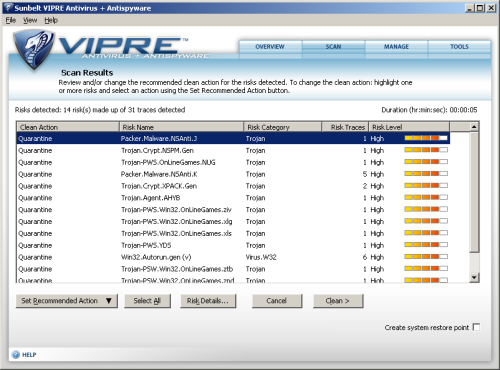Click the Clean > button
The image size is (500, 370).
338,301
